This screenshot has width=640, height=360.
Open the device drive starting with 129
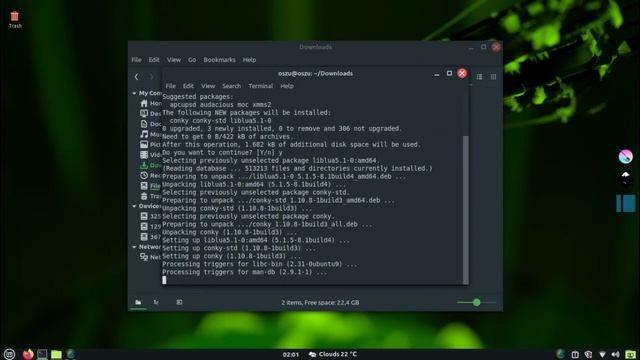click(151, 227)
